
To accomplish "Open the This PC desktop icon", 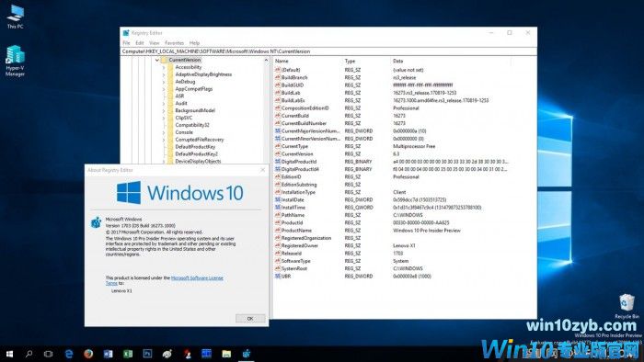I will coord(16,17).
